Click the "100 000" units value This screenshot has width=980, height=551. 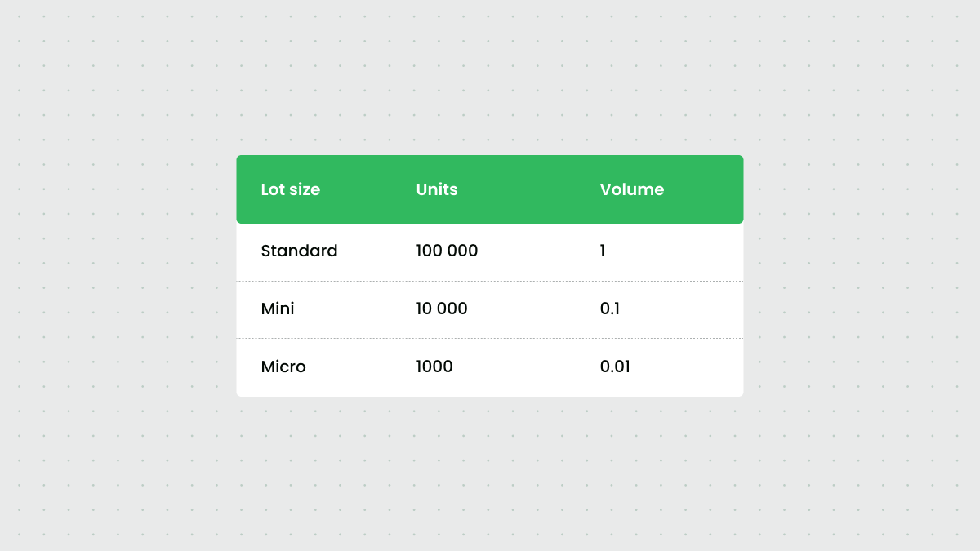point(447,251)
